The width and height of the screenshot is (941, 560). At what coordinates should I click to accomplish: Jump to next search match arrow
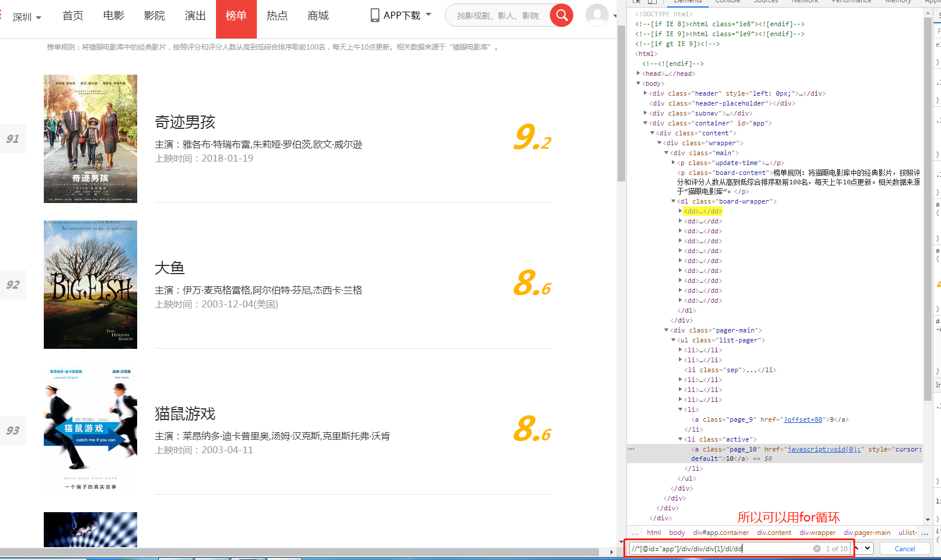pos(868,548)
